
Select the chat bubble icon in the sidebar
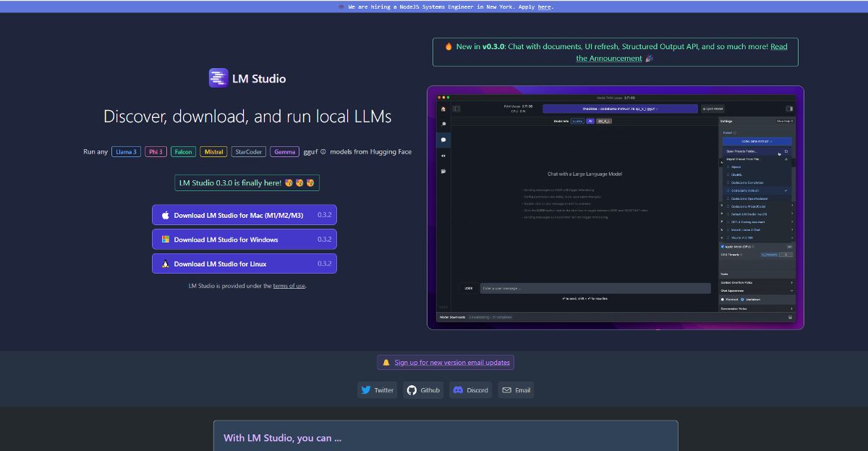[x=443, y=138]
